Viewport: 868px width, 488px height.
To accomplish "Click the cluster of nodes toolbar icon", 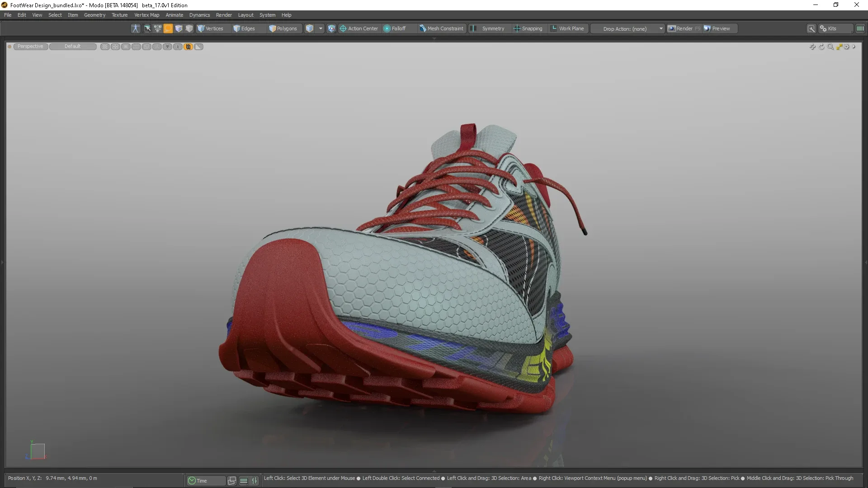I will pyautogui.click(x=158, y=28).
